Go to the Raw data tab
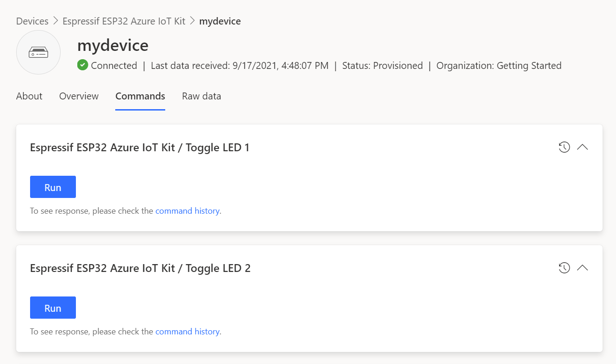Screen dimensions: 616x364 pyautogui.click(x=201, y=96)
